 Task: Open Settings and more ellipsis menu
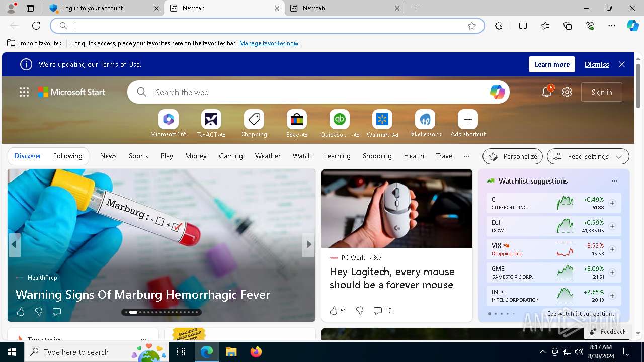(612, 26)
